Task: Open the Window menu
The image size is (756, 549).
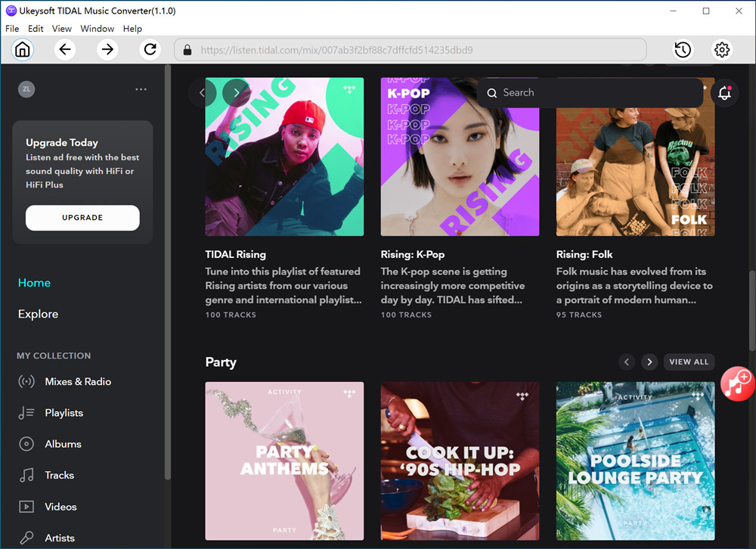Action: pyautogui.click(x=97, y=29)
